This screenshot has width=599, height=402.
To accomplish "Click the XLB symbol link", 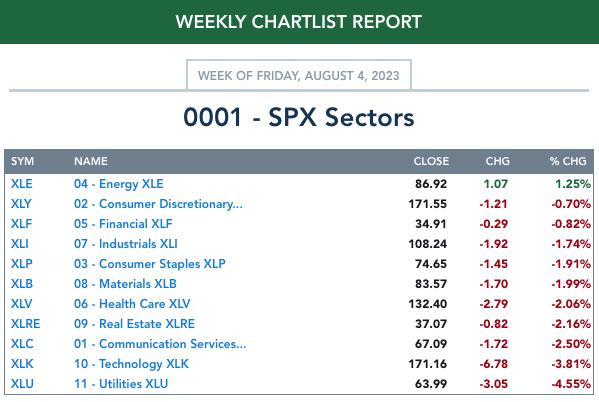I will pyautogui.click(x=22, y=284).
